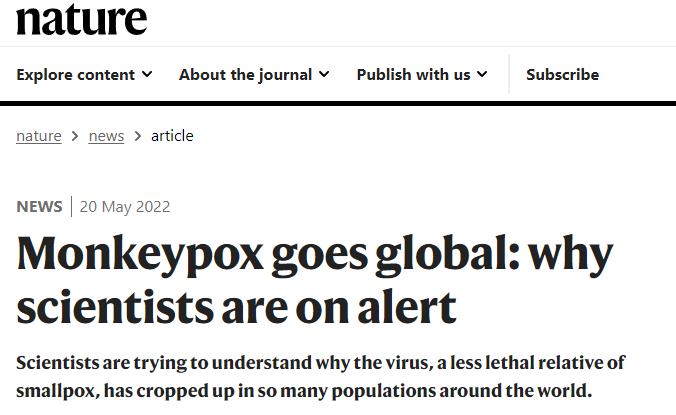Click the vertical divider before Subscribe
Screen dimensions: 676x415
[x=509, y=74]
